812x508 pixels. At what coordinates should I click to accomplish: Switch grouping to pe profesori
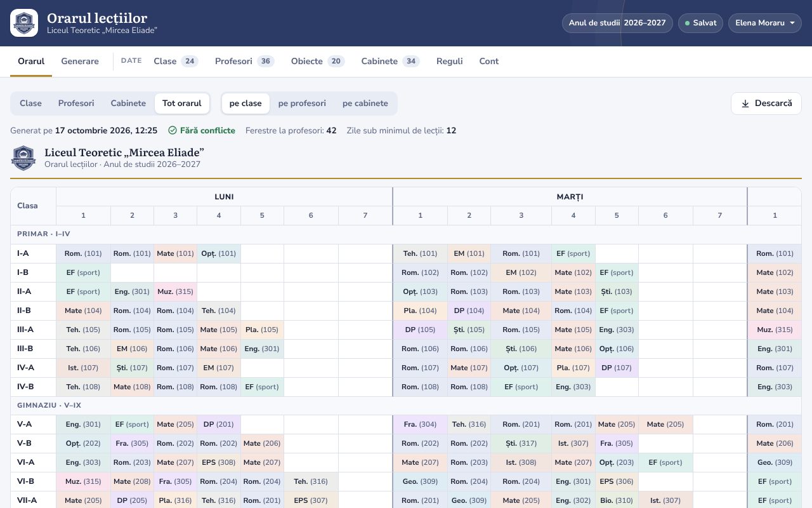pyautogui.click(x=302, y=104)
